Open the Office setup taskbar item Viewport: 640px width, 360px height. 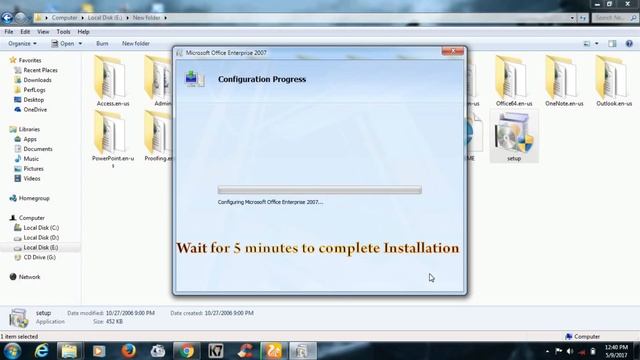302,351
